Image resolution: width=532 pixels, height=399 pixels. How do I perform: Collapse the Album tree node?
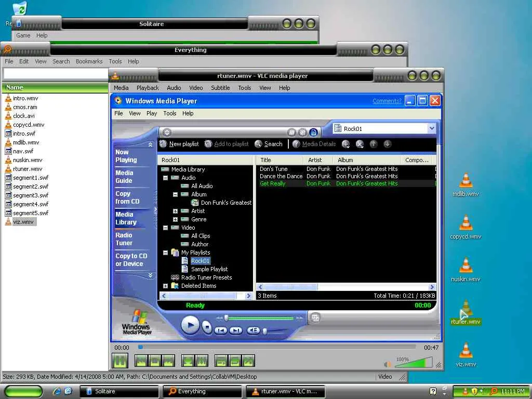tap(176, 194)
